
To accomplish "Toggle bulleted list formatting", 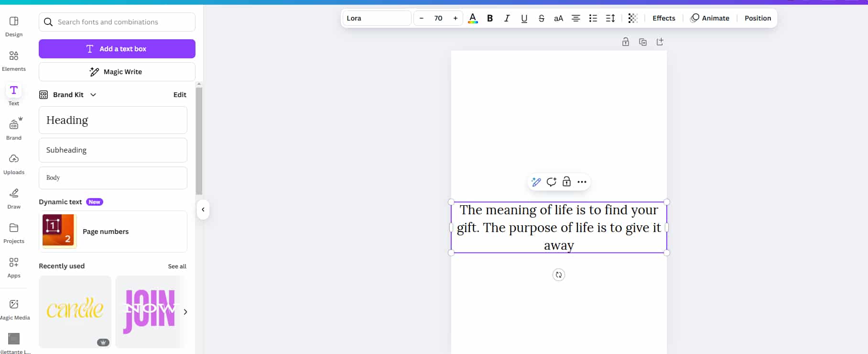I will 593,18.
